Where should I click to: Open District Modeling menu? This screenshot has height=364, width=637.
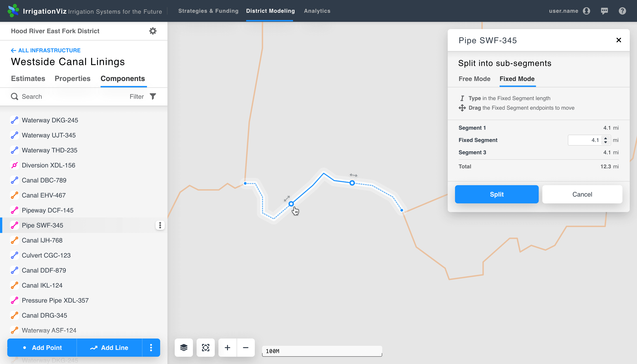pyautogui.click(x=270, y=11)
